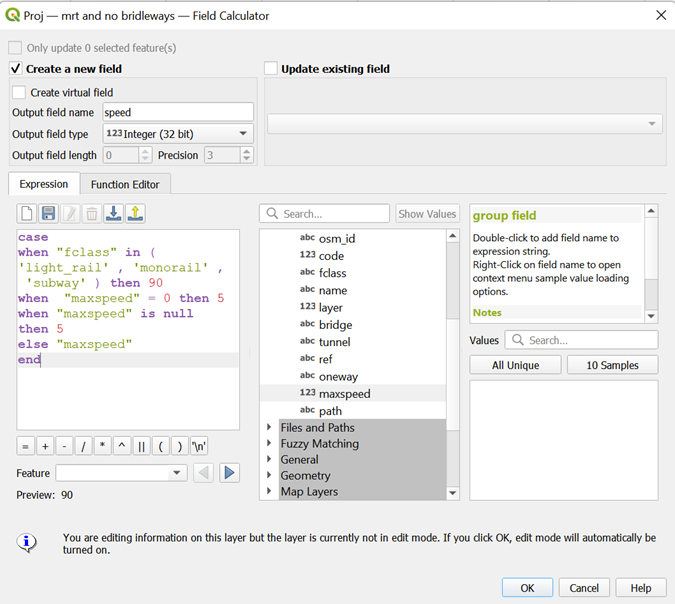Screen dimensions: 675x604
Task: Enable the Create virtual field checkbox
Action: 20,93
